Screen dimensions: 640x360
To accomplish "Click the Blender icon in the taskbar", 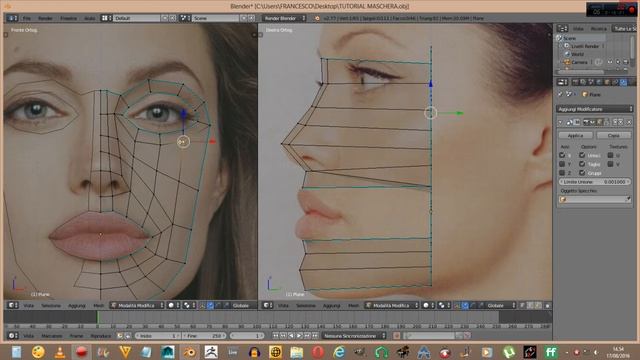I will tap(189, 352).
